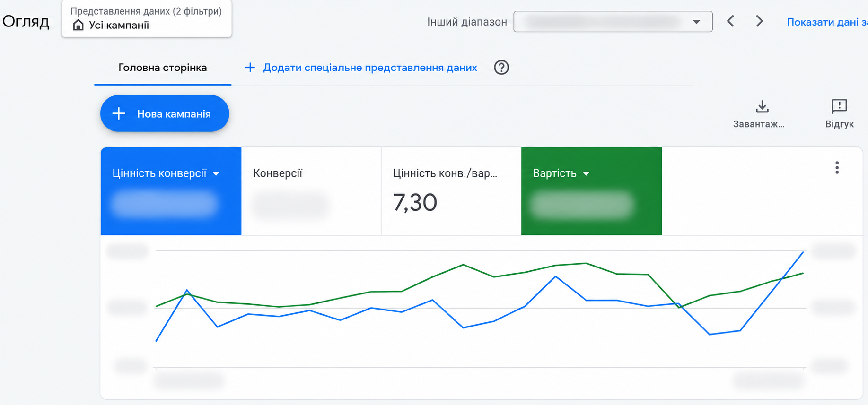868x405 pixels.
Task: Open the three-dot chart options menu
Action: (x=837, y=168)
